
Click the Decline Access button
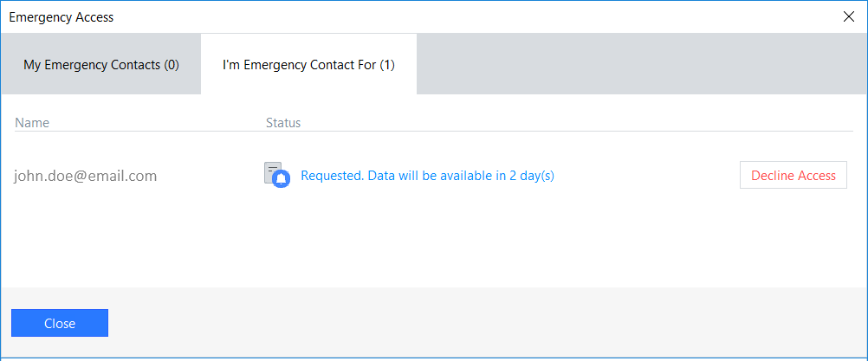pos(794,175)
